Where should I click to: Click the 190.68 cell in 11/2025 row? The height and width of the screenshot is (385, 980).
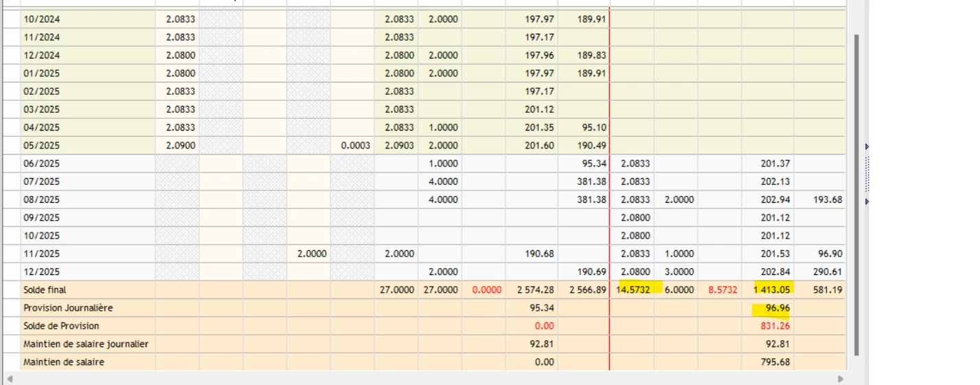(532, 254)
